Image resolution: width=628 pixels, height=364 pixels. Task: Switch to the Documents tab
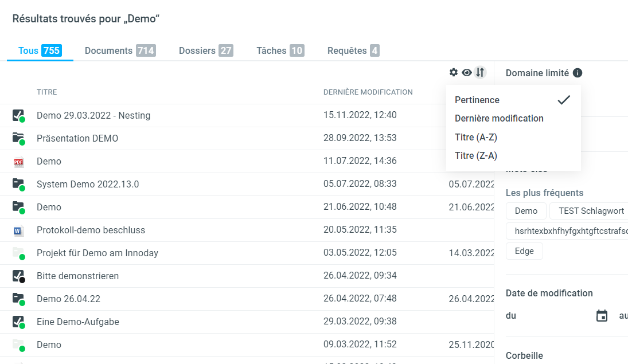(x=120, y=50)
